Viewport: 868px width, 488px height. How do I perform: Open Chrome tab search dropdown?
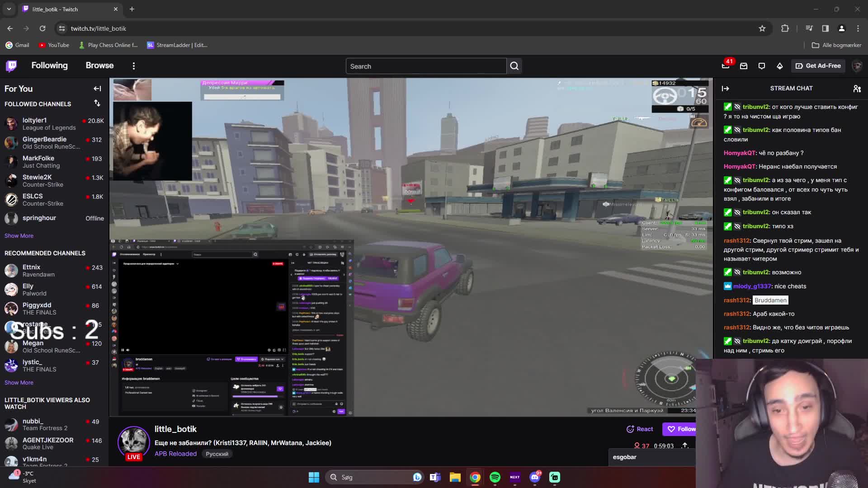pyautogui.click(x=9, y=9)
